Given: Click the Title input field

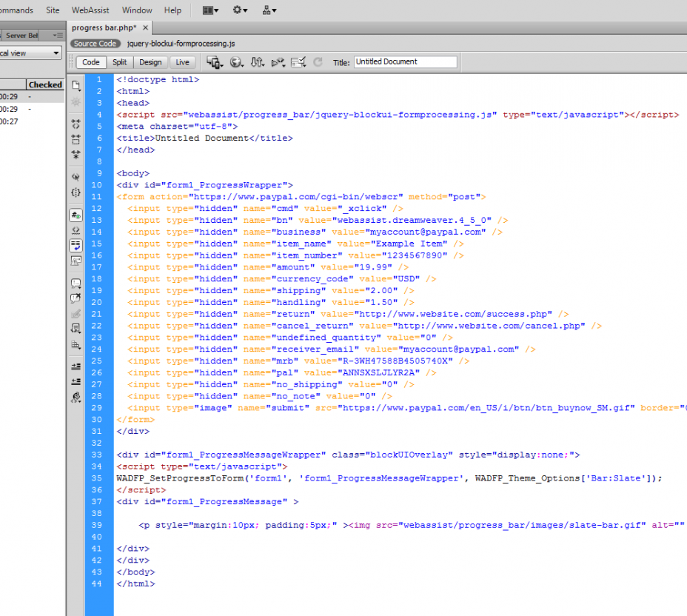Looking at the screenshot, I should [405, 61].
